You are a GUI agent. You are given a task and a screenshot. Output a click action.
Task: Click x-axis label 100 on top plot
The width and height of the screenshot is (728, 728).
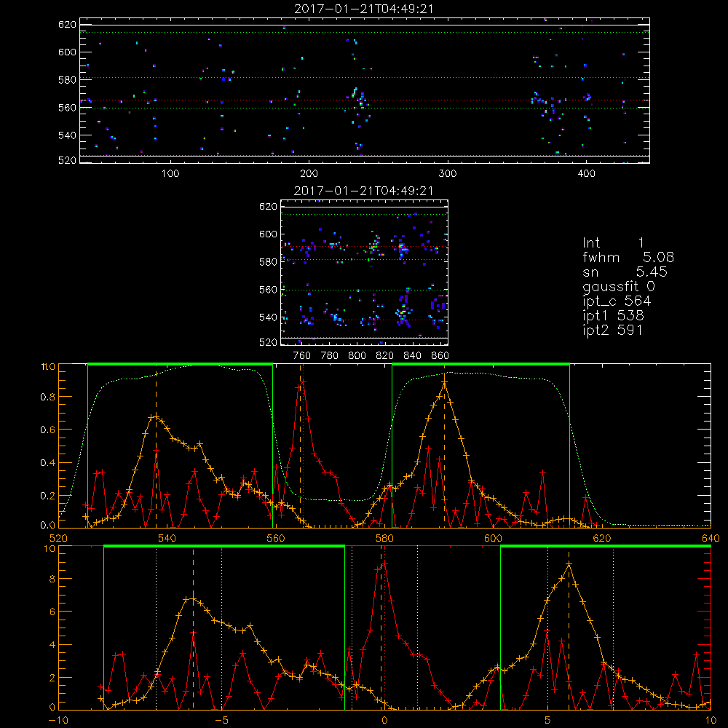(x=170, y=174)
